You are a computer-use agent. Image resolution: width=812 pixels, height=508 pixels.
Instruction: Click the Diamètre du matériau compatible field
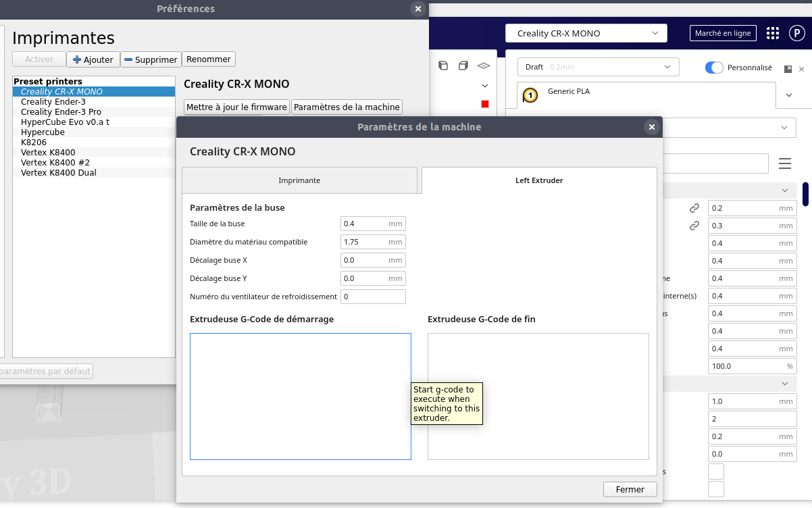click(373, 242)
